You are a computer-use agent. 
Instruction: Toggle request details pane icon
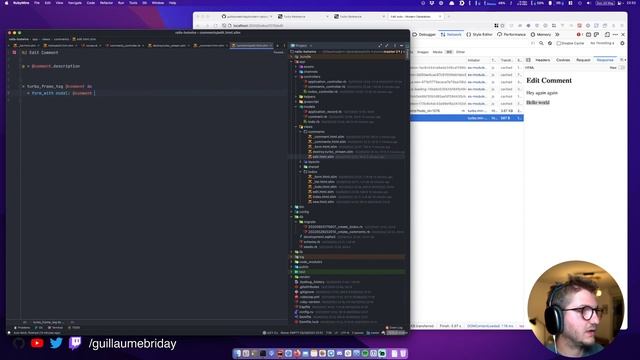click(528, 60)
